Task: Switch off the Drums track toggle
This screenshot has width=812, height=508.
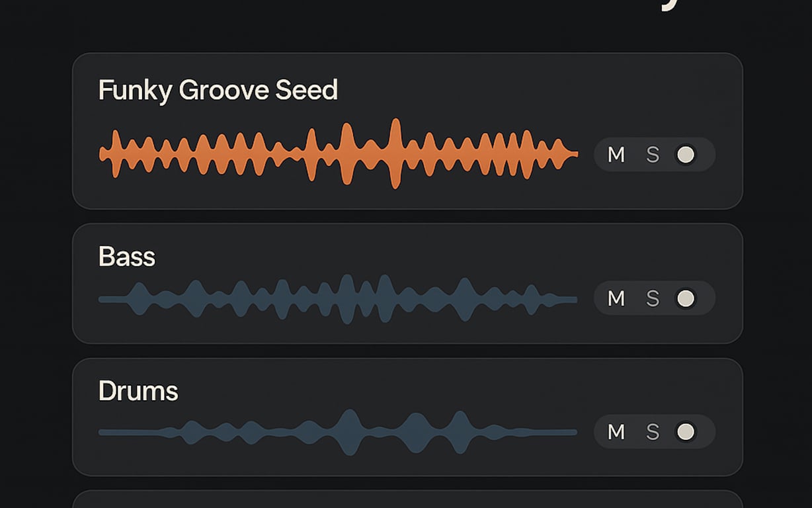Action: (686, 432)
